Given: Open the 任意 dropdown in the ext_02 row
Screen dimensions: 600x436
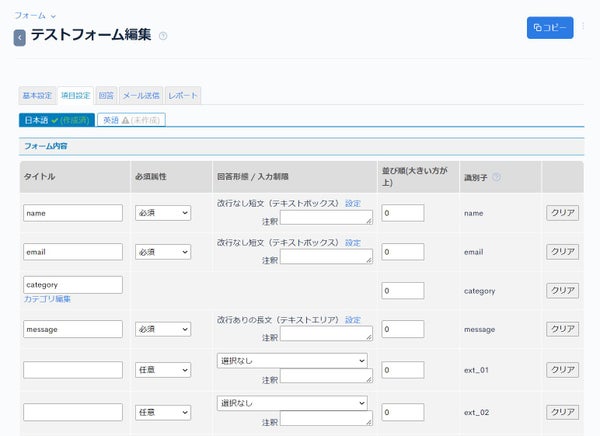Looking at the screenshot, I should coord(163,412).
